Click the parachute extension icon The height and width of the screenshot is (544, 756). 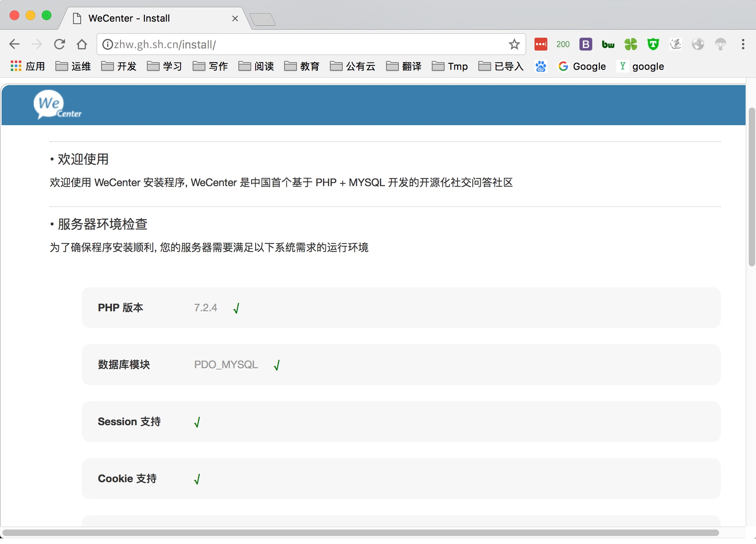coord(721,44)
